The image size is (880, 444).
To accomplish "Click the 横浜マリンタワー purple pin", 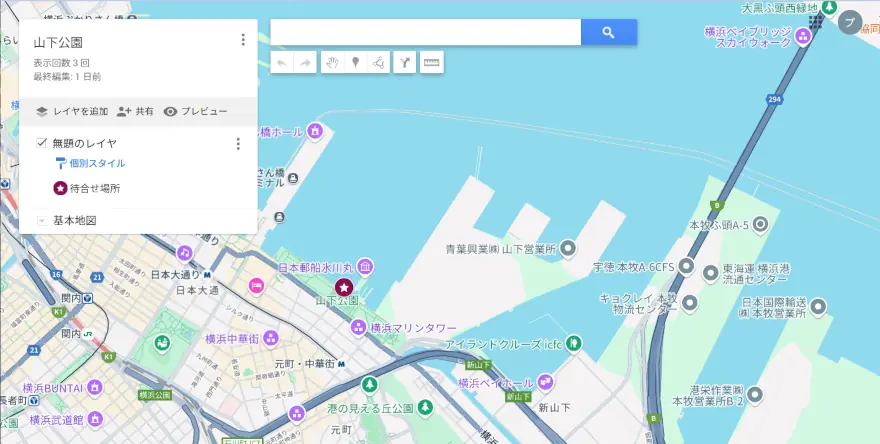I will click(x=358, y=327).
